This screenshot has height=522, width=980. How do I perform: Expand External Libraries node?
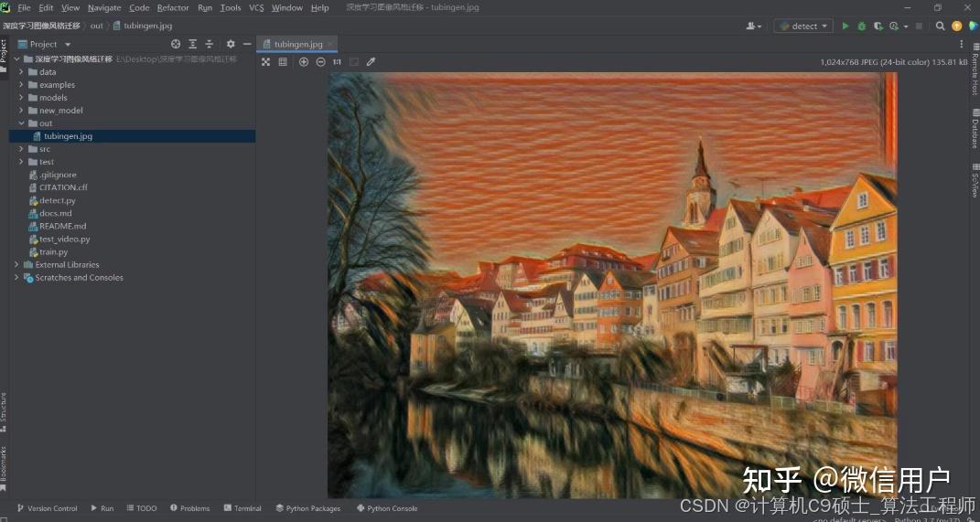pos(16,265)
